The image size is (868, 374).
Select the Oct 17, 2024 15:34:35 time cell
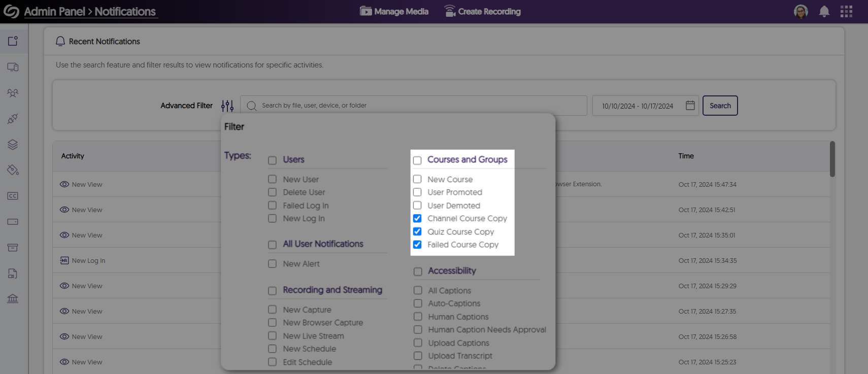(x=707, y=260)
